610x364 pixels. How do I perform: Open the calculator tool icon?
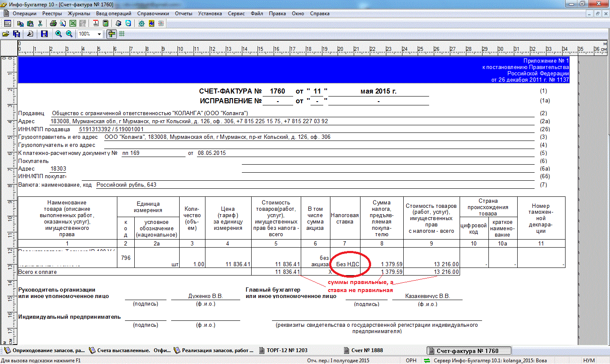pos(106,24)
